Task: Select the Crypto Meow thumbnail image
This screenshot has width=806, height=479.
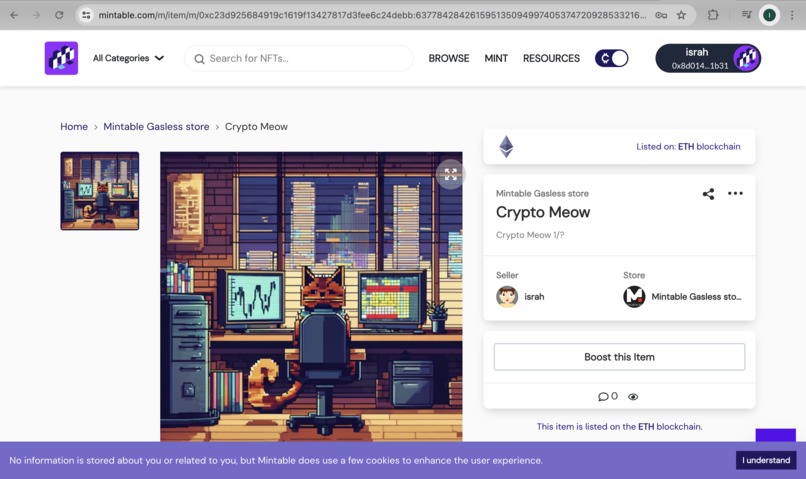Action: [x=100, y=191]
